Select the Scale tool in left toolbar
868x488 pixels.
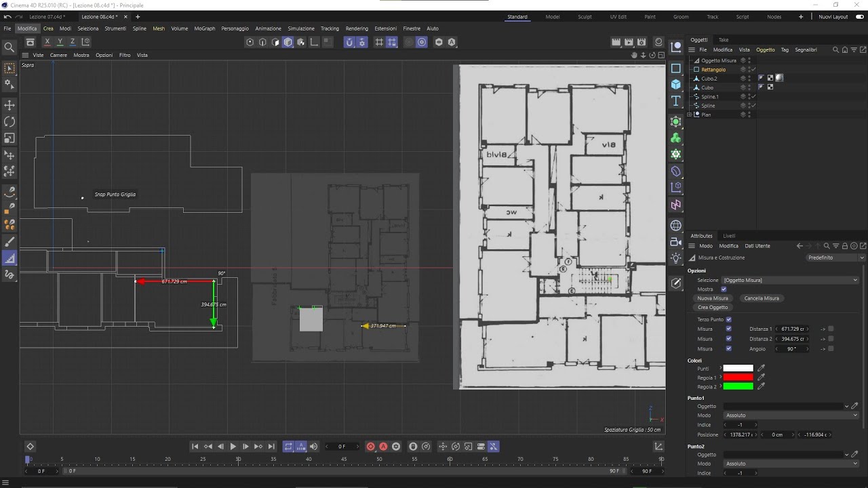point(9,138)
